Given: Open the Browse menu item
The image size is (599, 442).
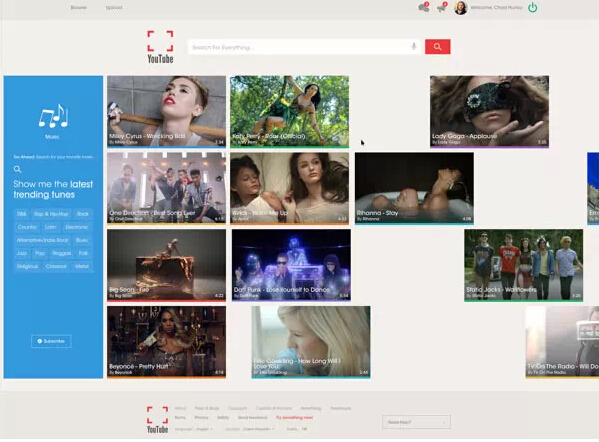Looking at the screenshot, I should [79, 8].
